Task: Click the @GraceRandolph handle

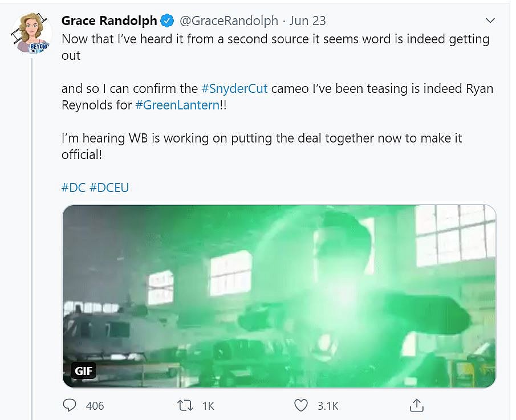Action: click(x=229, y=21)
